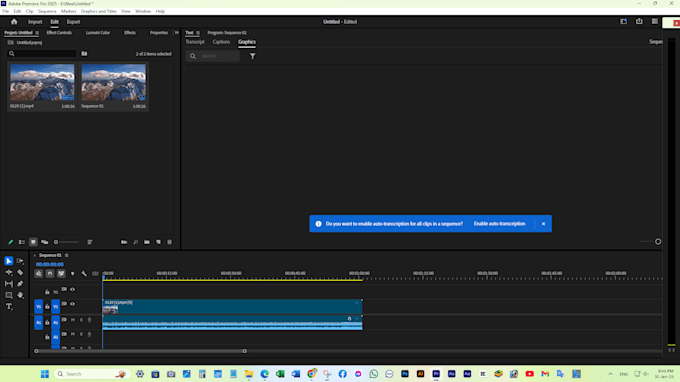Add a marker in the timeline
680x382 pixels.
(x=72, y=274)
